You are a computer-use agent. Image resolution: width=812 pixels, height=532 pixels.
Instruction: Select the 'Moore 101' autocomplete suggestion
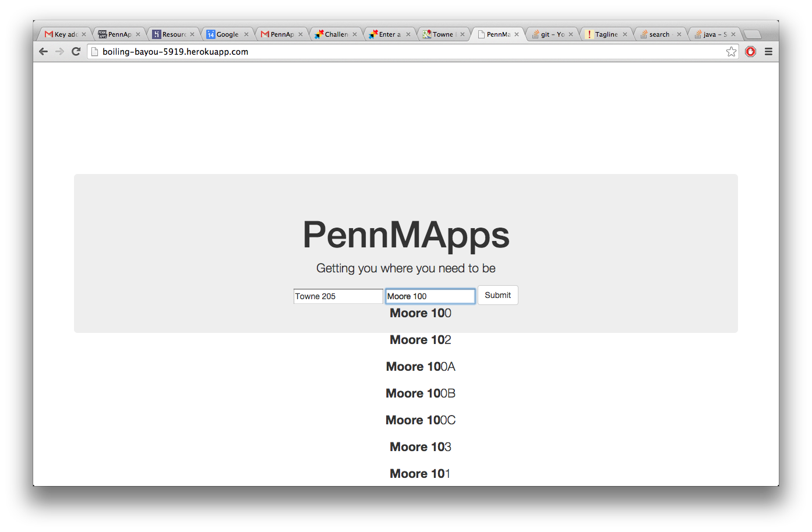pos(421,474)
